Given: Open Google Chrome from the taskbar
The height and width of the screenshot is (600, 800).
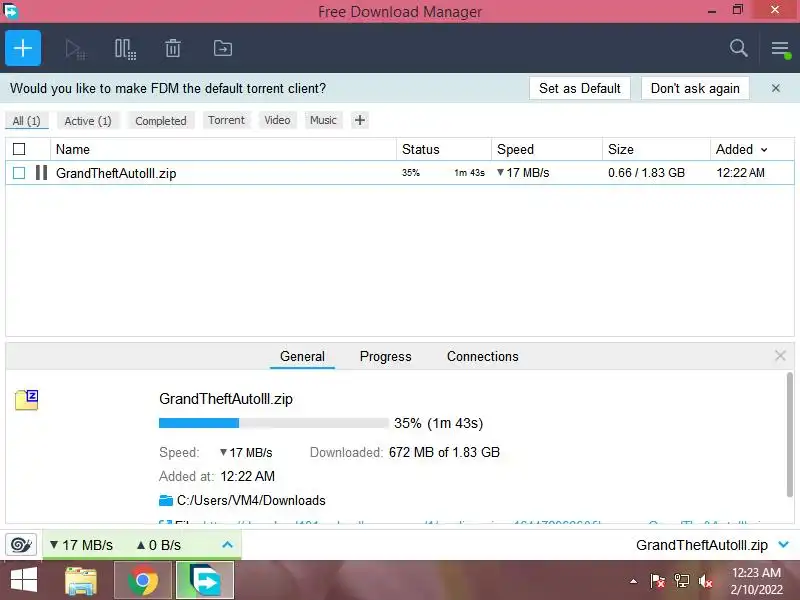Looking at the screenshot, I should tap(143, 580).
